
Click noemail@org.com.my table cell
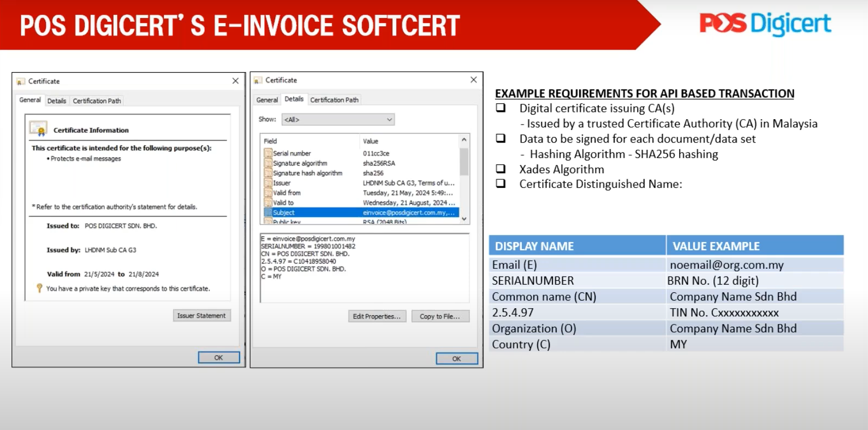[755, 265]
